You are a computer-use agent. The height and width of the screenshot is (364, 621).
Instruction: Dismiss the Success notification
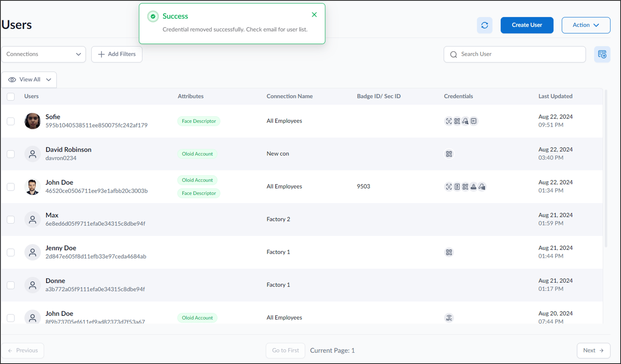(314, 15)
